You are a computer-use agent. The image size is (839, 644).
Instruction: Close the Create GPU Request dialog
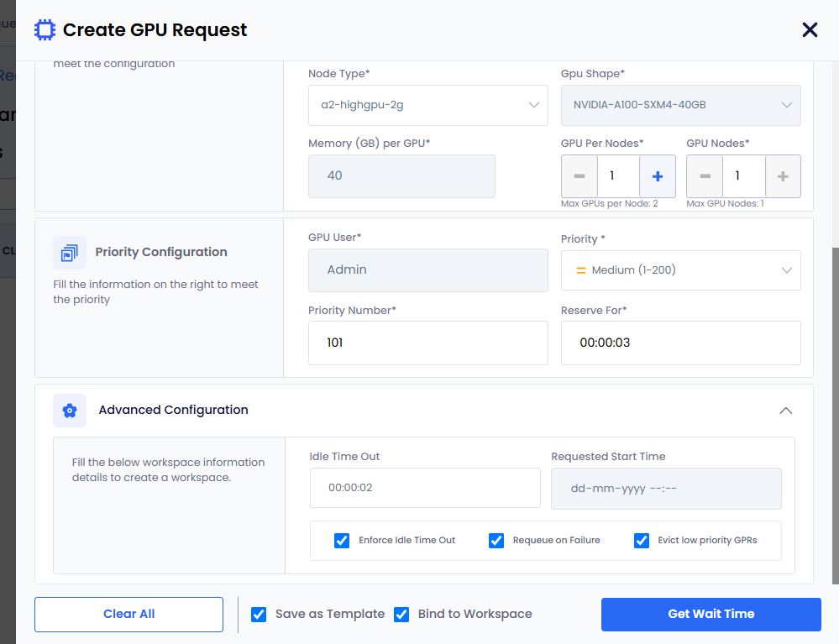(x=810, y=30)
